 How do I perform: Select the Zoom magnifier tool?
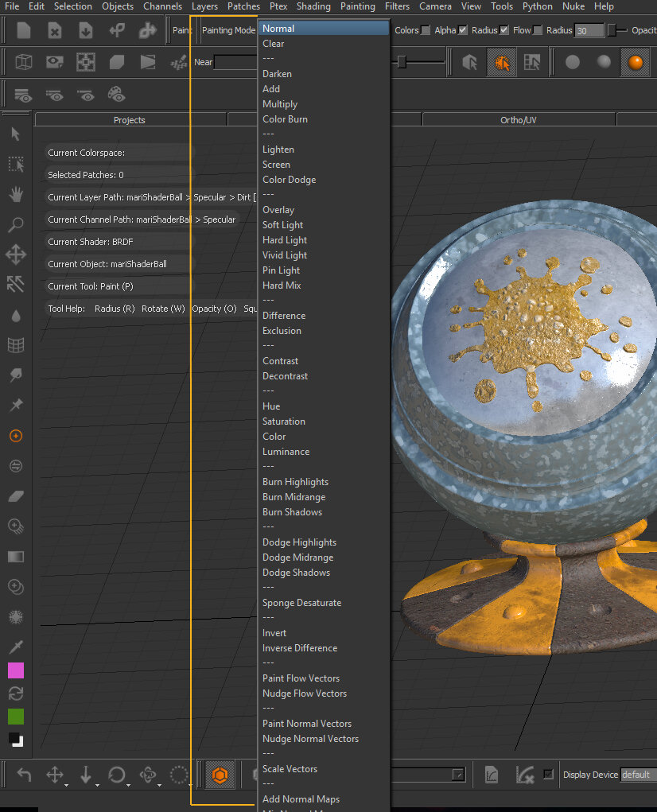click(15, 225)
